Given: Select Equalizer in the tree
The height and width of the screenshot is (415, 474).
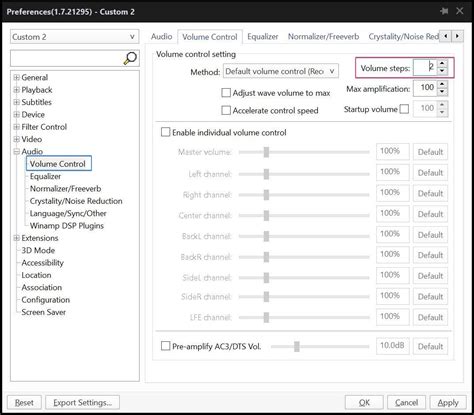Looking at the screenshot, I should pyautogui.click(x=45, y=176).
